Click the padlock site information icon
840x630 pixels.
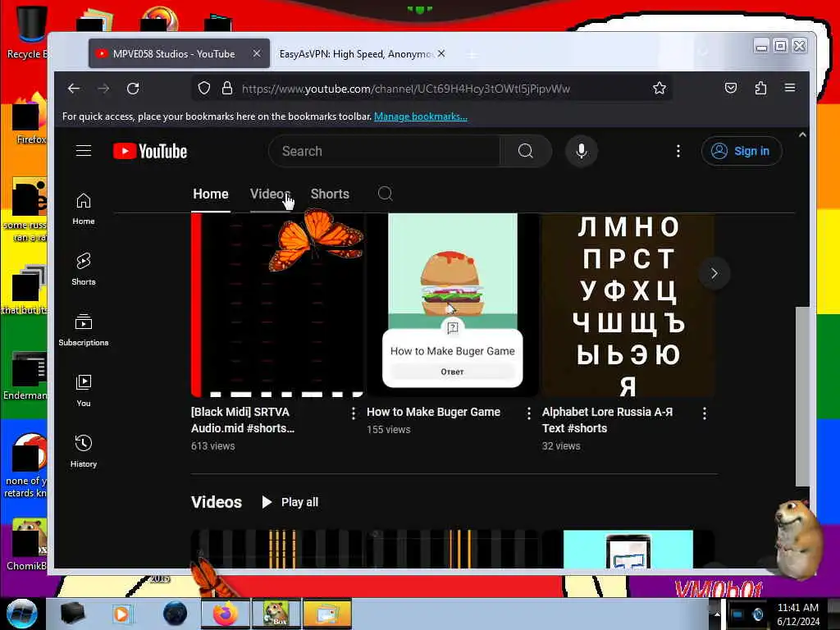tap(227, 89)
